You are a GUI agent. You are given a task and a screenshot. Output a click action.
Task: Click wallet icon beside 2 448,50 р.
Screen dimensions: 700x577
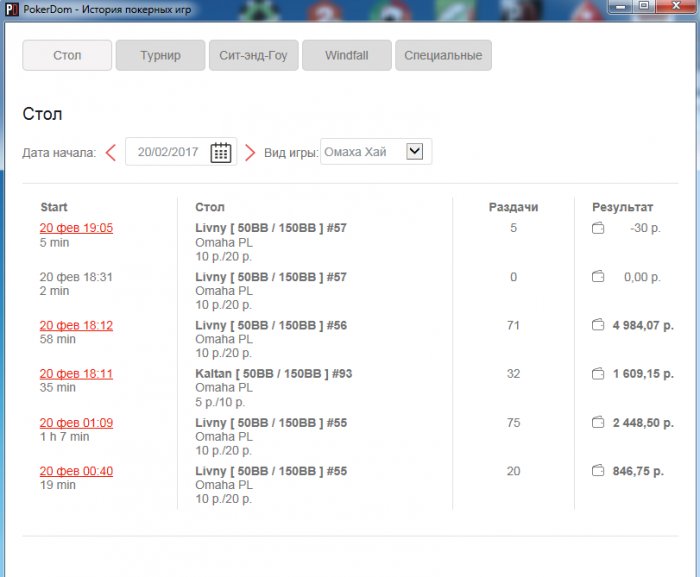[598, 422]
